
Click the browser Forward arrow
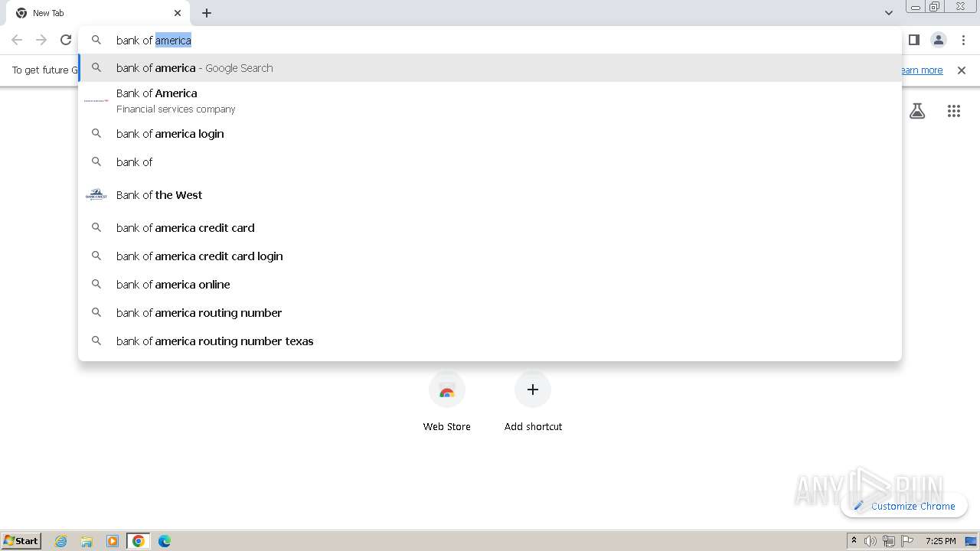coord(41,40)
